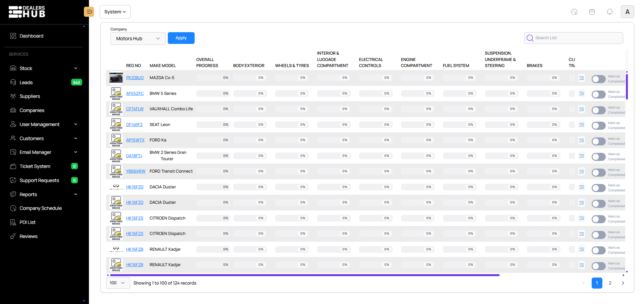Open checklist icon for FORD Transit Connect row
The image size is (644, 304).
pyautogui.click(x=582, y=172)
